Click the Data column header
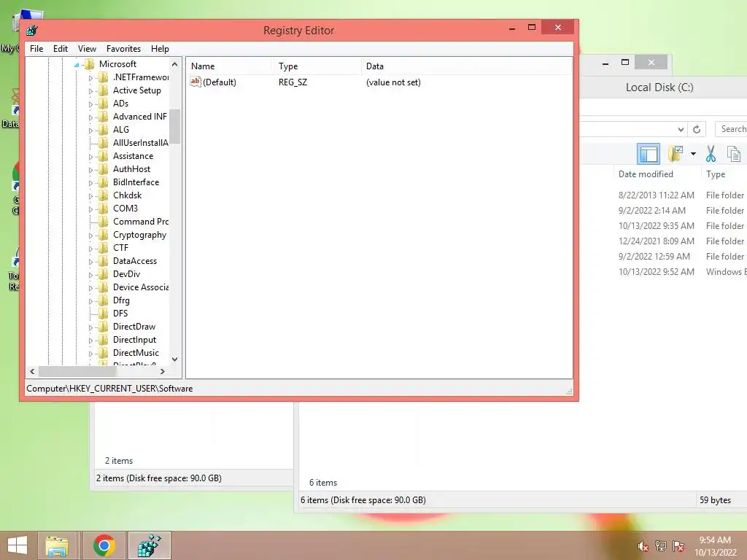 [x=466, y=66]
